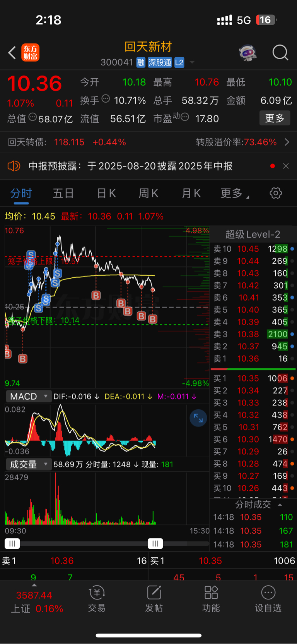
Task: Collapse the 分时成交 panel arrow
Action: [280, 505]
